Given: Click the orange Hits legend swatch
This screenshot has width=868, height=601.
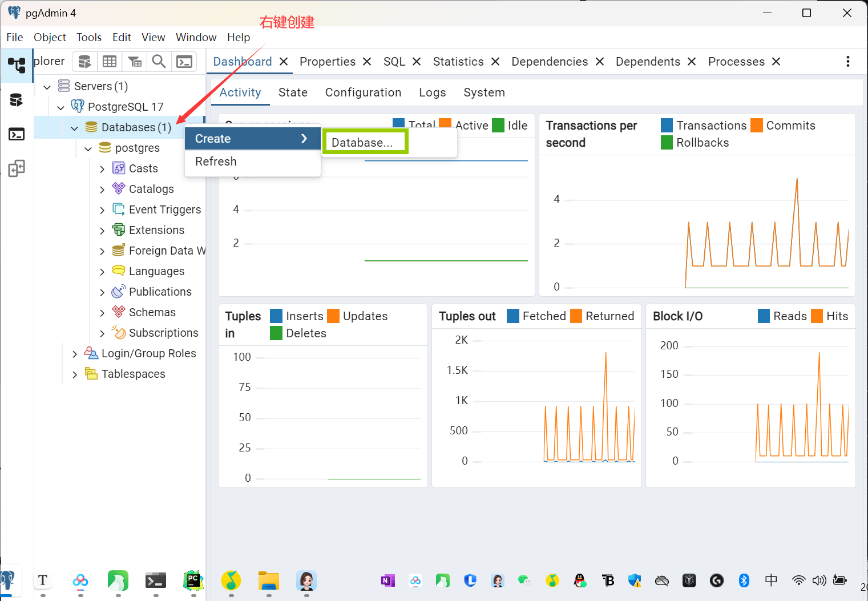Looking at the screenshot, I should tap(817, 316).
